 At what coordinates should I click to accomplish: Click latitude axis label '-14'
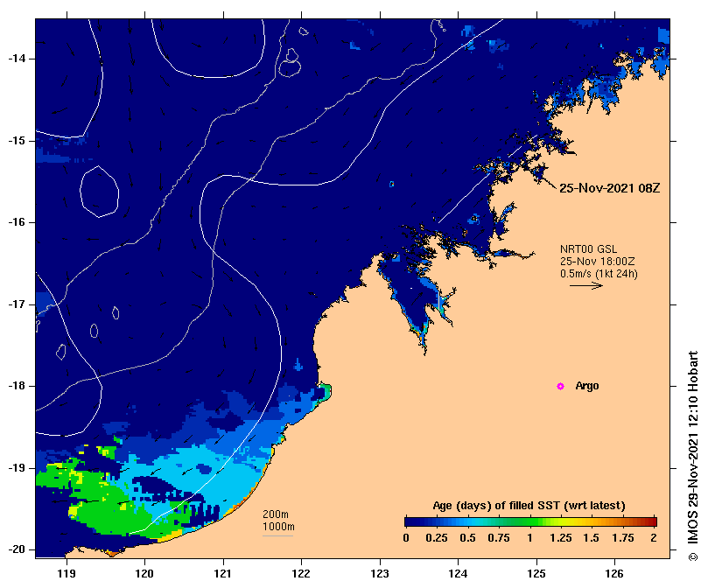pyautogui.click(x=18, y=59)
